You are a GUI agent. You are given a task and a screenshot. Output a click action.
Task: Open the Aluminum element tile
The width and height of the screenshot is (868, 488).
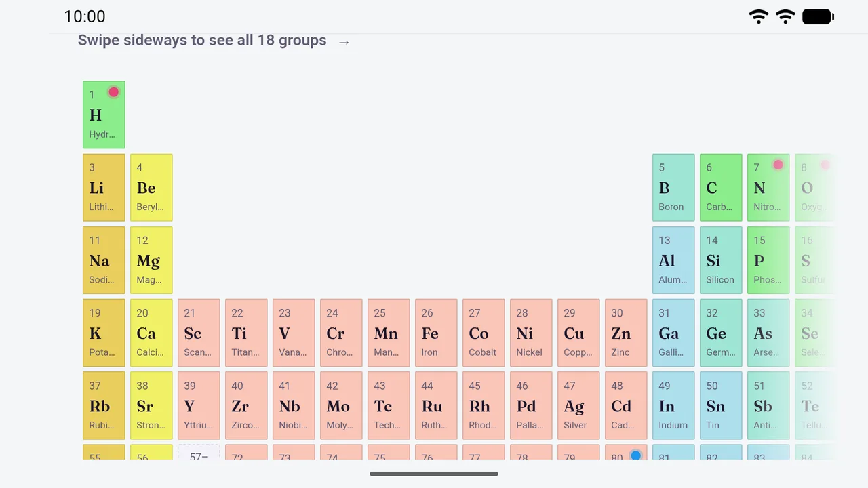point(673,260)
